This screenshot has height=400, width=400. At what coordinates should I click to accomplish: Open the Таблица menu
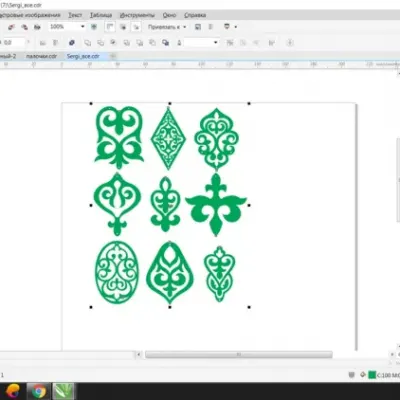click(101, 15)
